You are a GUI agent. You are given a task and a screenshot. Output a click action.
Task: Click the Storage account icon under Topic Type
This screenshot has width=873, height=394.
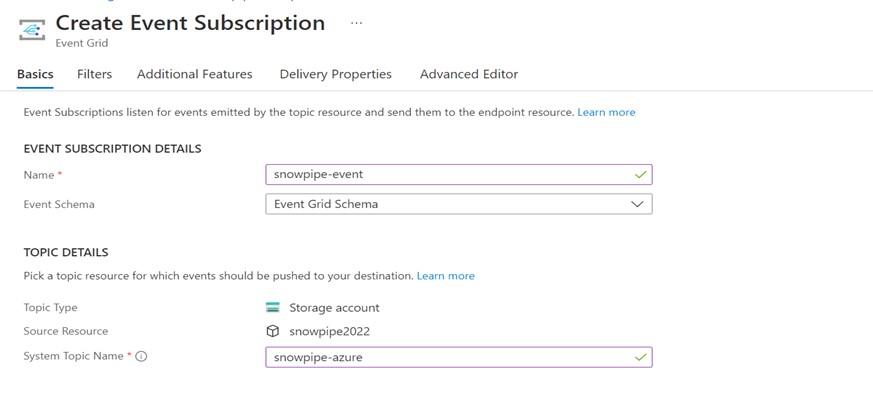pos(272,307)
